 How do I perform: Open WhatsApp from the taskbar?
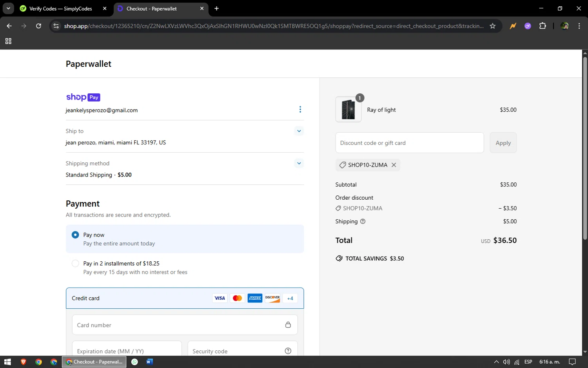tap(134, 362)
